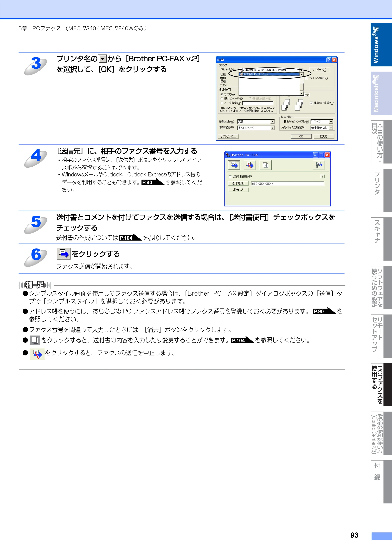
Task: Open the スキャナ side tab
Action: (x=381, y=239)
